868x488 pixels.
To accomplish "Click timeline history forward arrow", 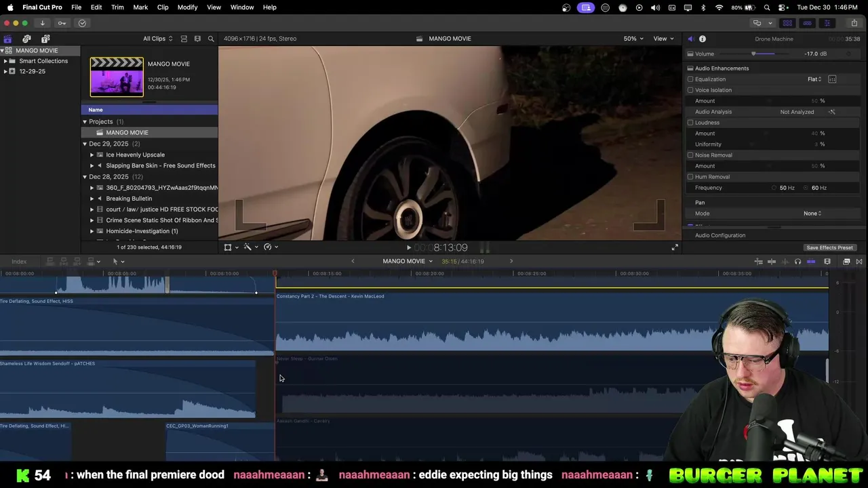I will point(511,262).
